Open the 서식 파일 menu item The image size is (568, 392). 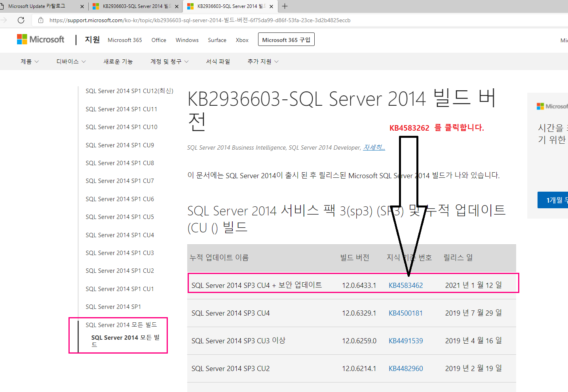pos(218,61)
